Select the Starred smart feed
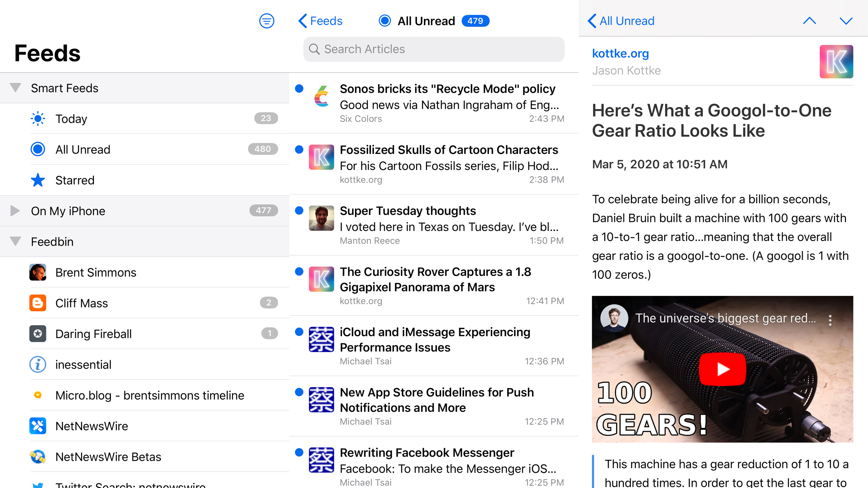Viewport: 868px width, 488px height. click(x=145, y=180)
